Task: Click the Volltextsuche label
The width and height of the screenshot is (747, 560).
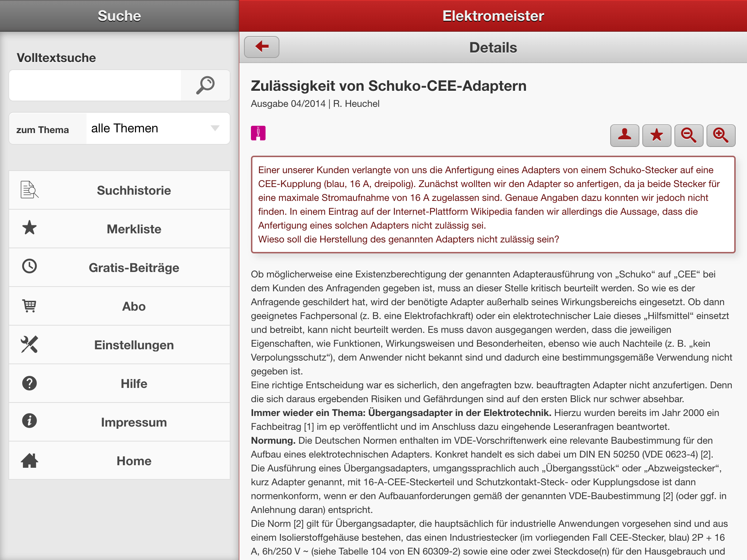Action: click(57, 58)
